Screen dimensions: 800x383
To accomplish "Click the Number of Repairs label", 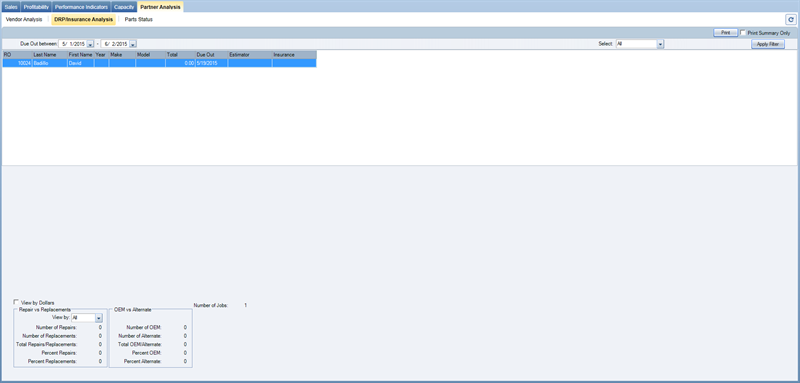I will tap(56, 327).
